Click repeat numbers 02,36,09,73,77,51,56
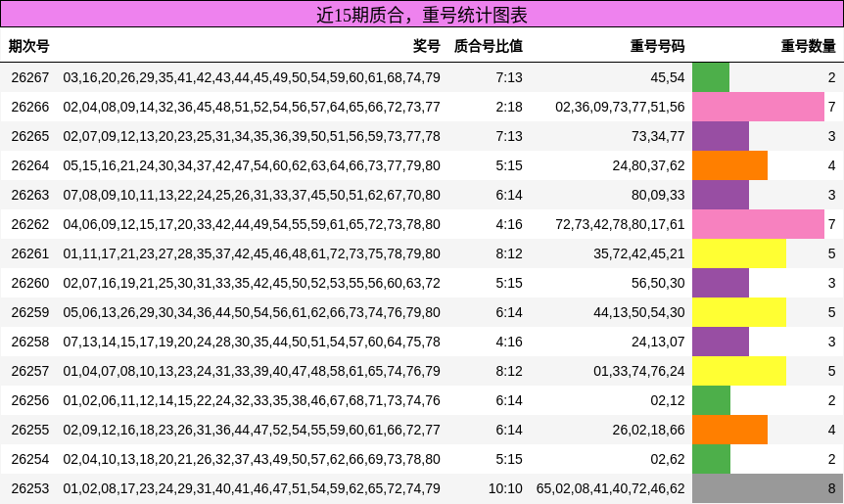The image size is (844, 504). (x=620, y=107)
